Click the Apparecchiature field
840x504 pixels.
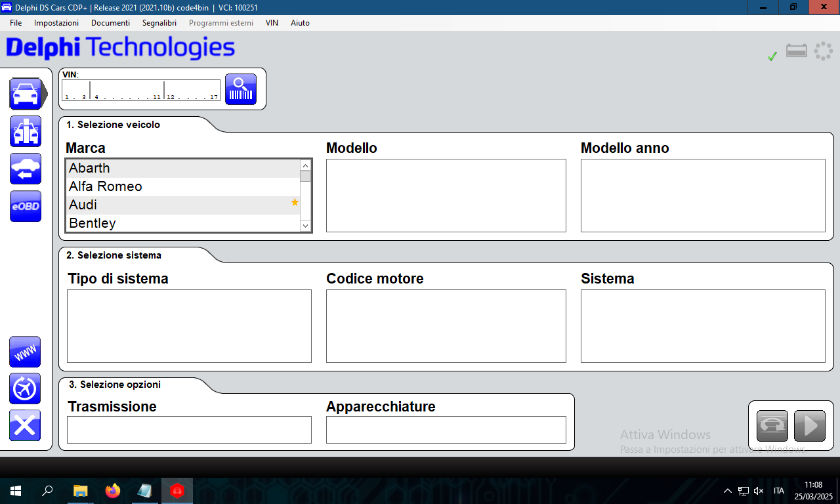point(446,430)
